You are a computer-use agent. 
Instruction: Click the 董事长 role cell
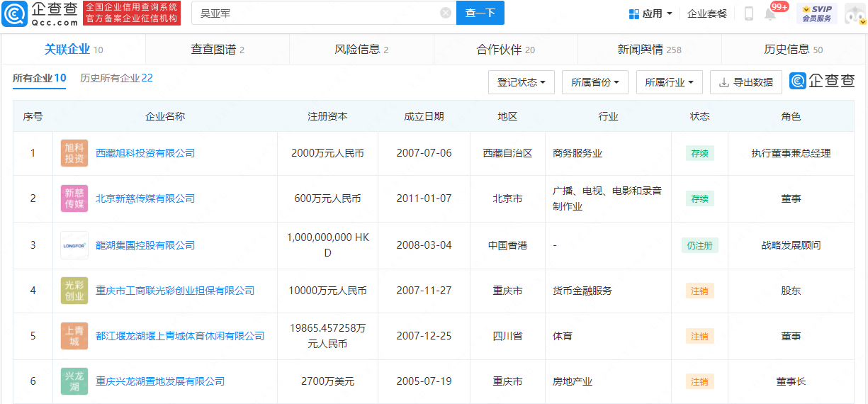[x=791, y=381]
